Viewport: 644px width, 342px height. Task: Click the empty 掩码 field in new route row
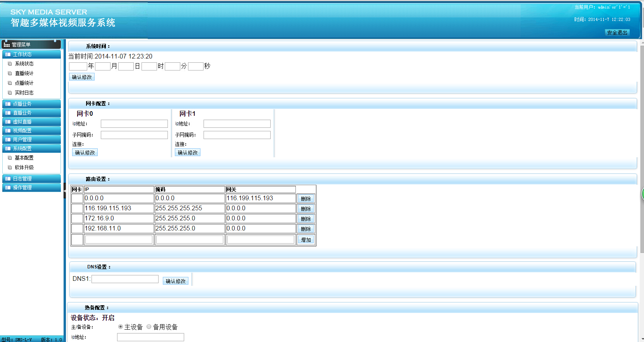[x=190, y=240]
